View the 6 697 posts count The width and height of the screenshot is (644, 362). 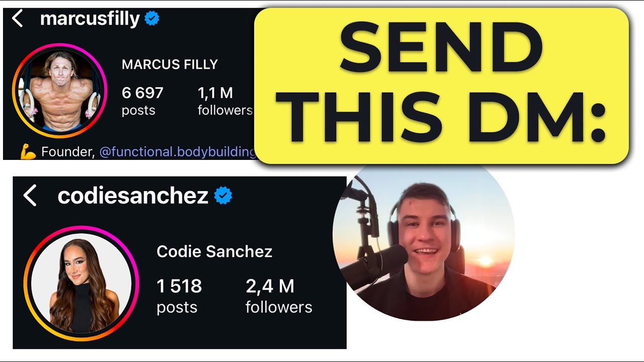(142, 101)
